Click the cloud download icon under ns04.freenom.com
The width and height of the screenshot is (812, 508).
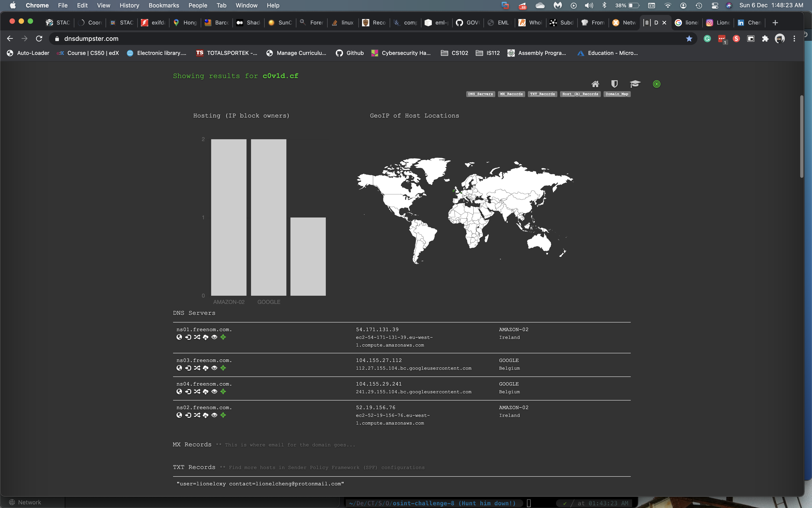(206, 391)
